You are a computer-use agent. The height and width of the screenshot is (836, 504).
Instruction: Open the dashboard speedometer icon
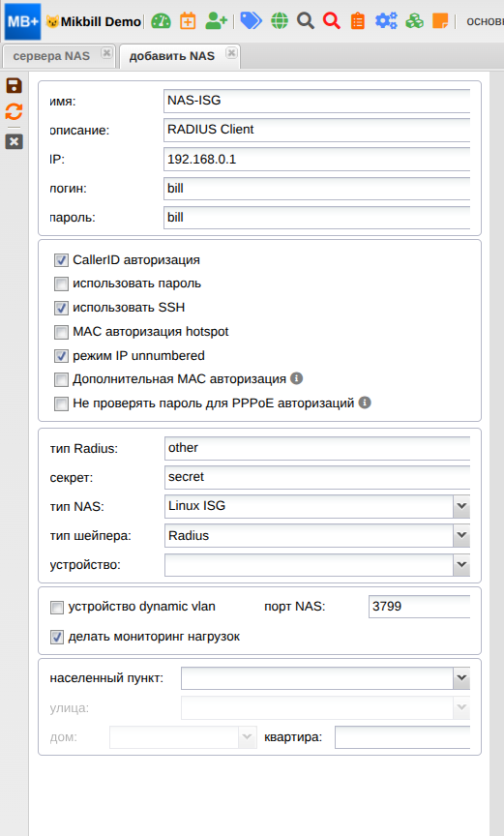(x=161, y=21)
